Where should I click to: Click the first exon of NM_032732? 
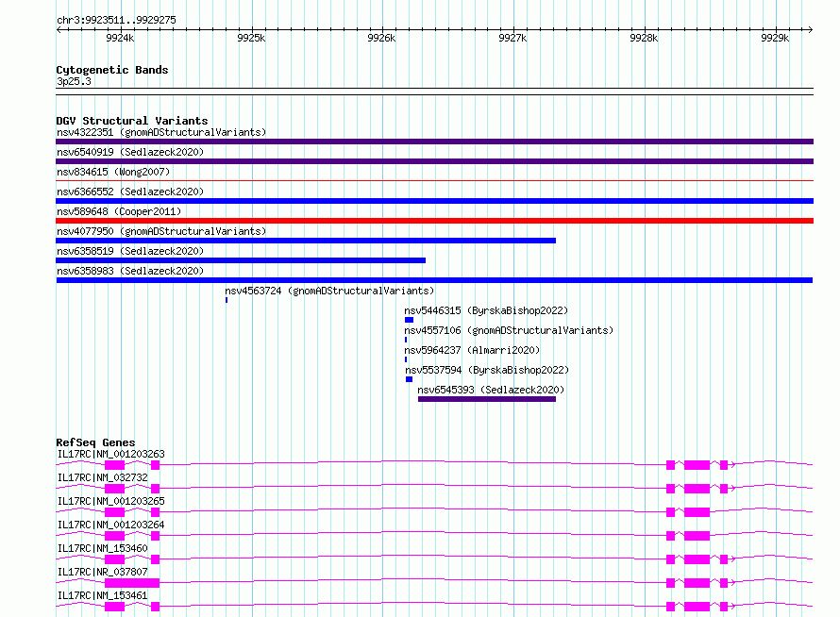(x=114, y=489)
